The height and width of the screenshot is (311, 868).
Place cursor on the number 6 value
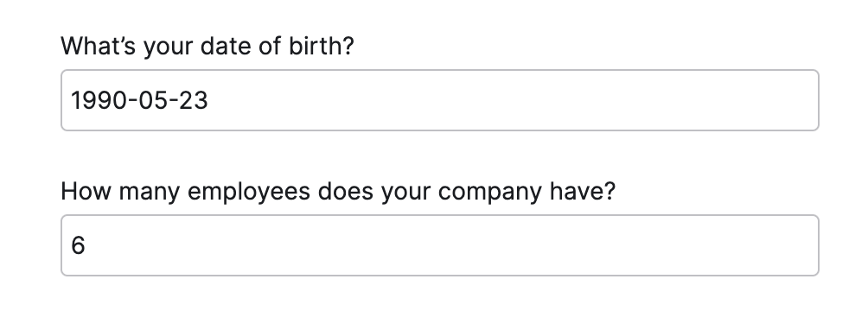tap(78, 245)
